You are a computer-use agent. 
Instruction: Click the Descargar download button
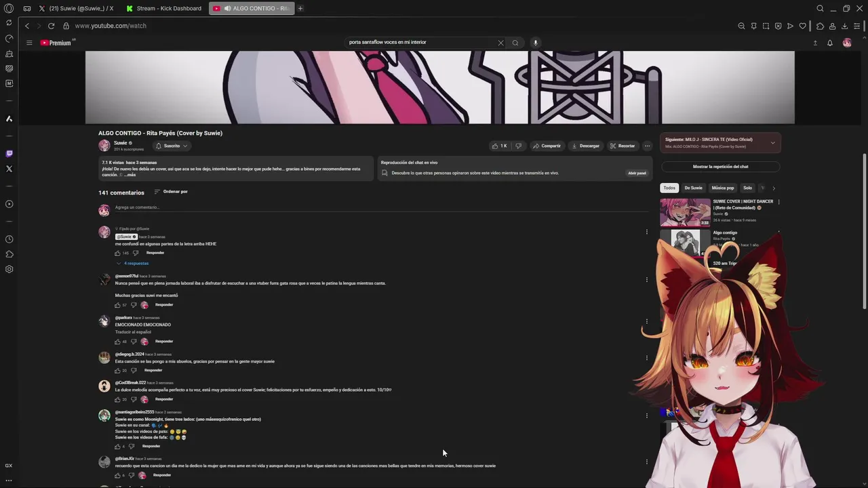tap(585, 146)
